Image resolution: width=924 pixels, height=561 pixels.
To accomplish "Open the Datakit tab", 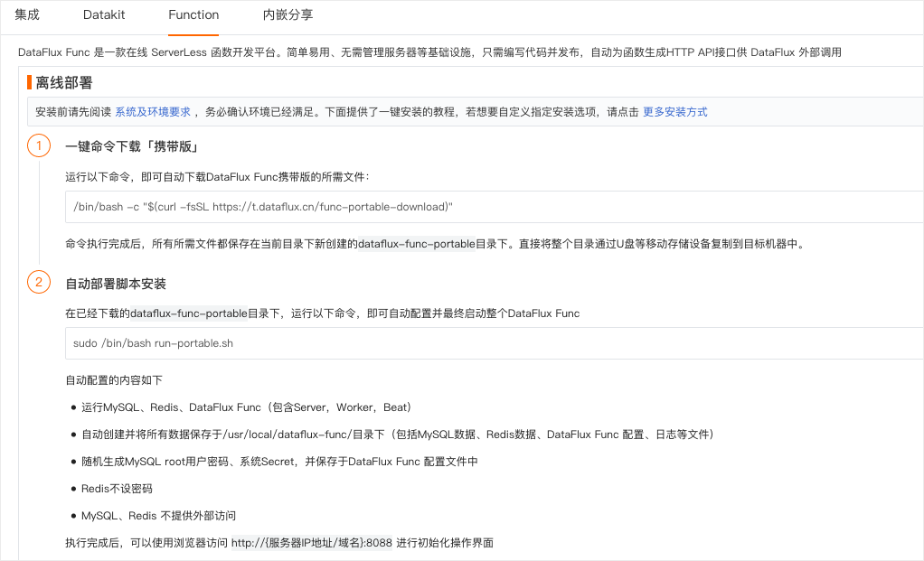I will click(x=104, y=14).
